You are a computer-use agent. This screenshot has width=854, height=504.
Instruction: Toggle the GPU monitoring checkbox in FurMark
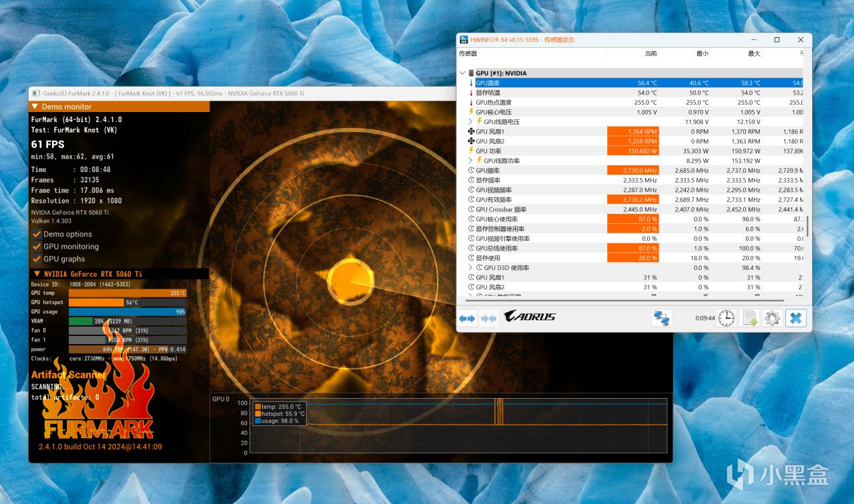[37, 247]
